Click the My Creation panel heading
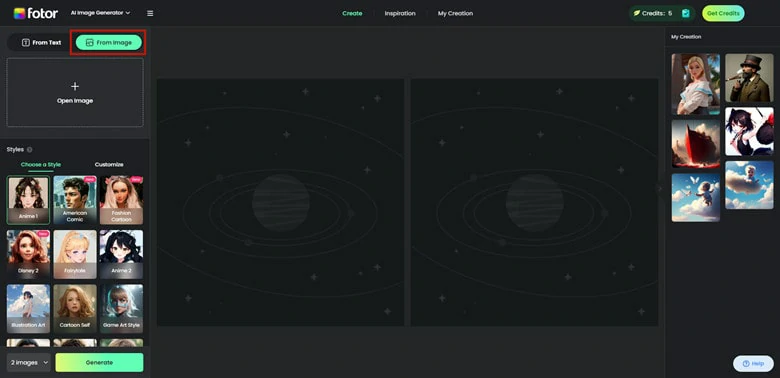This screenshot has width=780, height=378. tap(686, 37)
